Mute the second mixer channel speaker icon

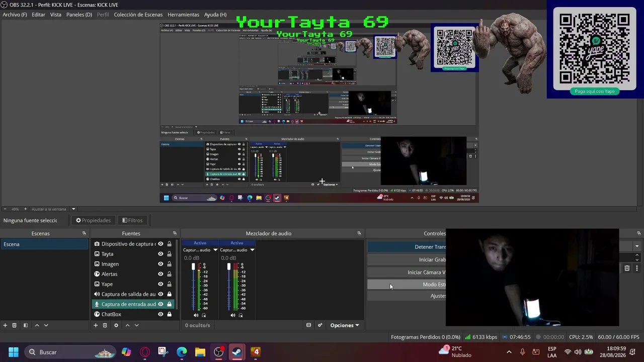pos(232,315)
